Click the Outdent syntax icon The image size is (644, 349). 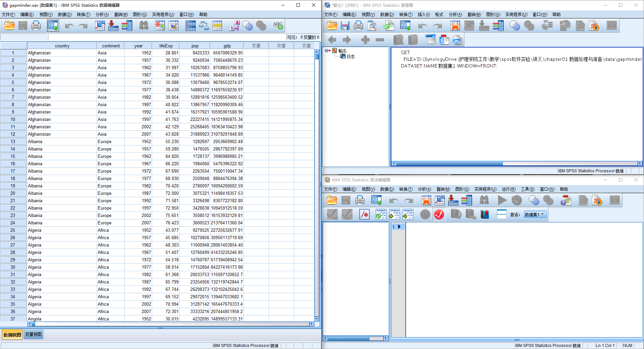tap(408, 214)
